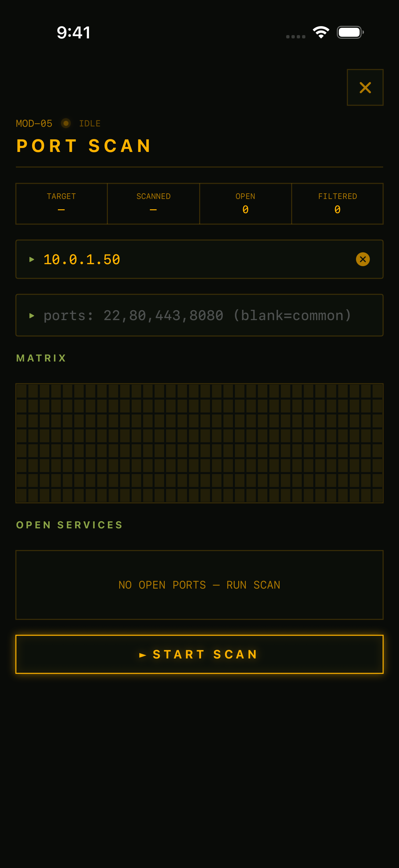The image size is (399, 868).
Task: Tap the MOD-05 module label
Action: point(34,123)
